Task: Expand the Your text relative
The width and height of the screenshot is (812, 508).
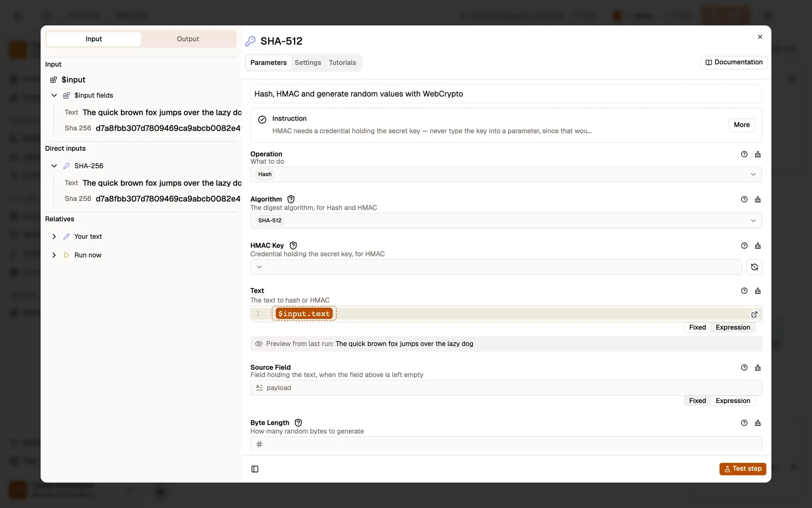Action: [x=54, y=237]
